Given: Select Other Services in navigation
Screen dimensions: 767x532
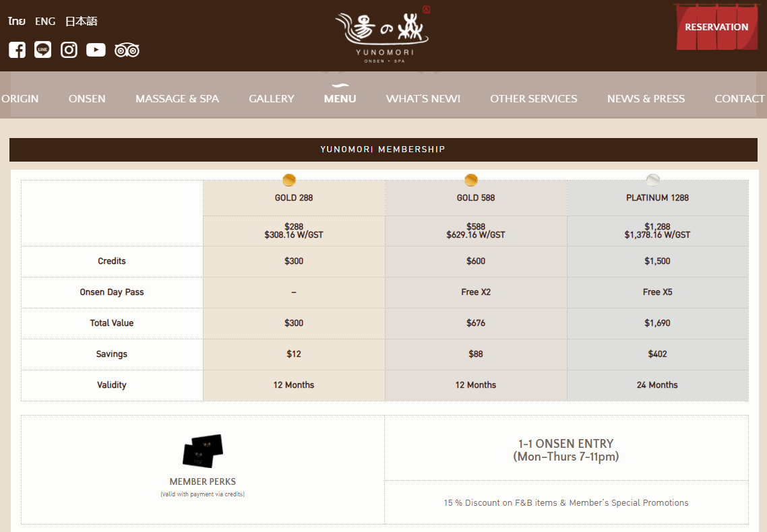Looking at the screenshot, I should click(533, 99).
